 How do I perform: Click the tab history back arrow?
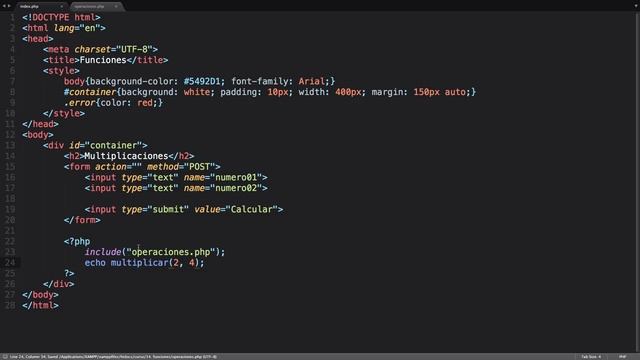coord(4,6)
